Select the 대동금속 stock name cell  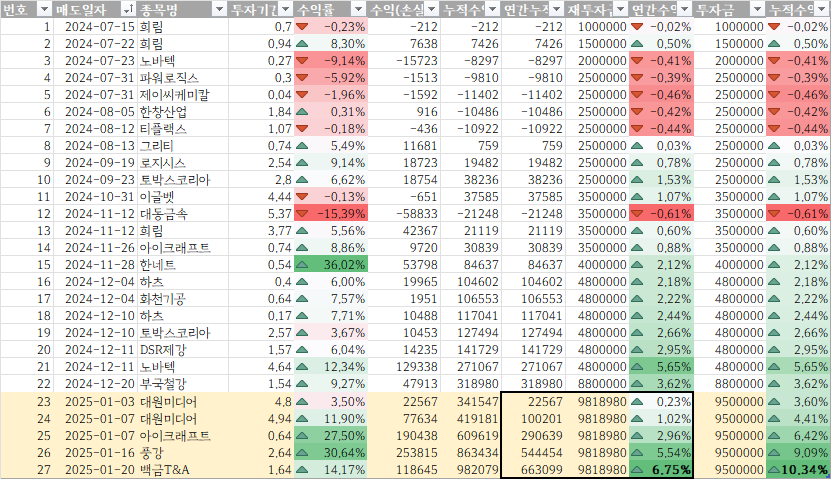coord(183,214)
